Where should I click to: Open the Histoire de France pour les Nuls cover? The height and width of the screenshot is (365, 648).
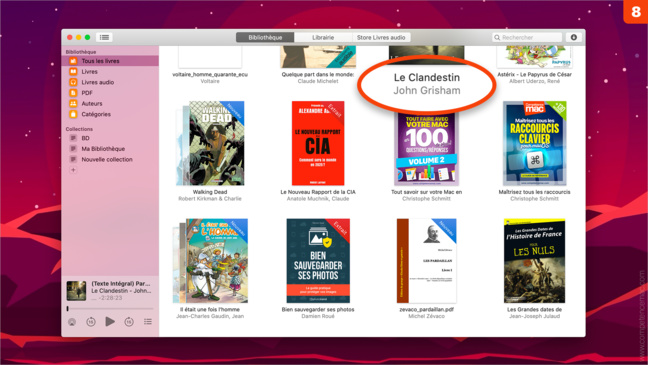coord(534,261)
